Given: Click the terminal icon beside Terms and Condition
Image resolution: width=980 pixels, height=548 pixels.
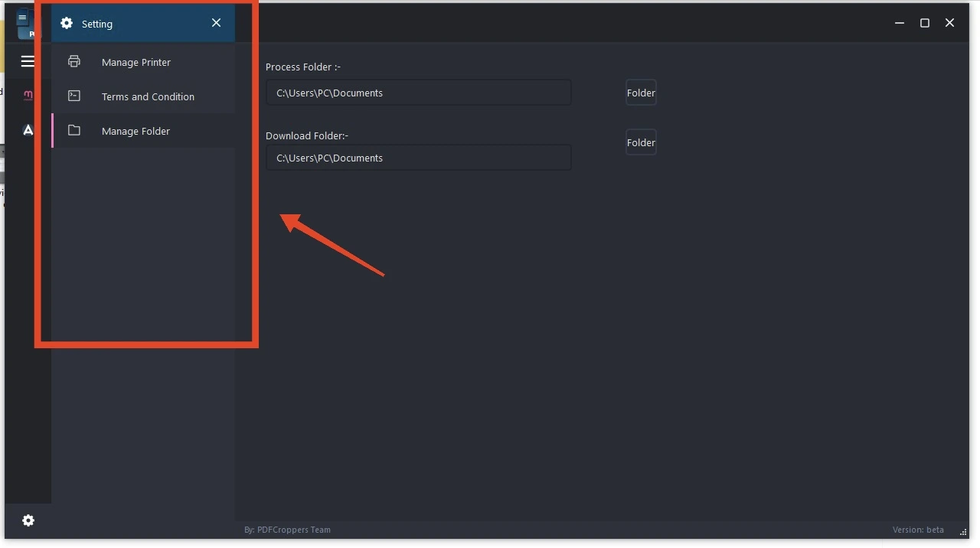Looking at the screenshot, I should (x=74, y=96).
